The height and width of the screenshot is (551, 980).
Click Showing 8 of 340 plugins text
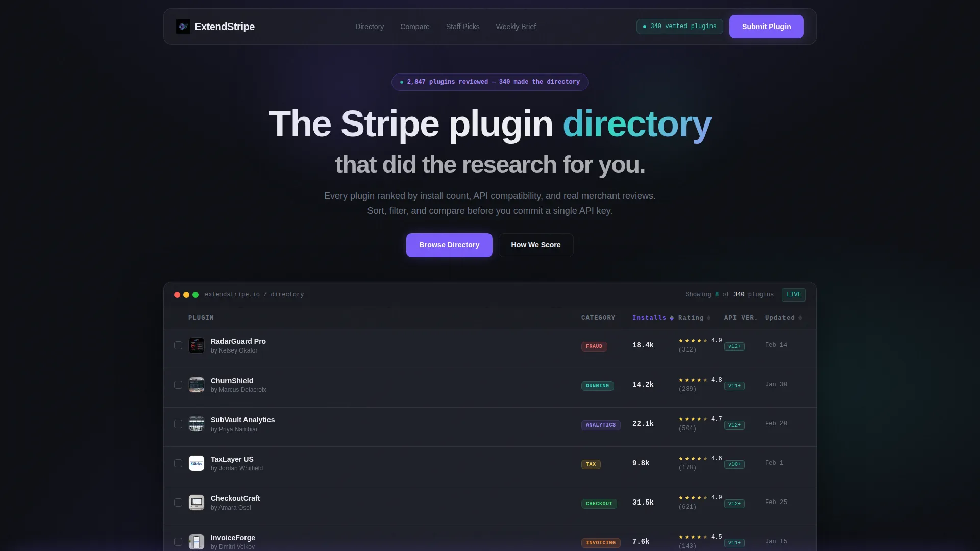(729, 295)
